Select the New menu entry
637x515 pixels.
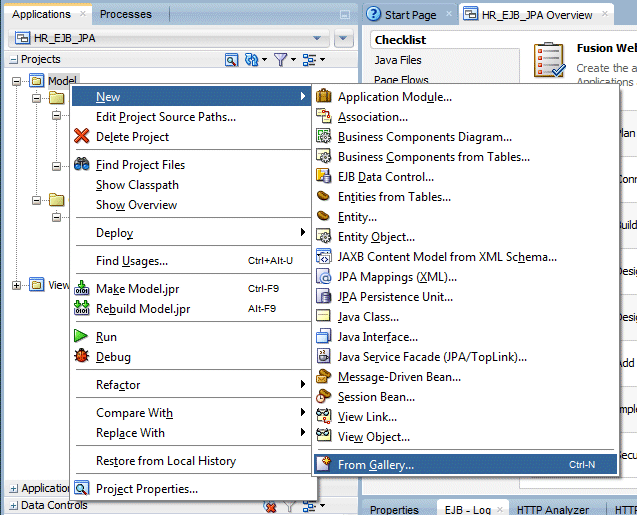coord(192,96)
